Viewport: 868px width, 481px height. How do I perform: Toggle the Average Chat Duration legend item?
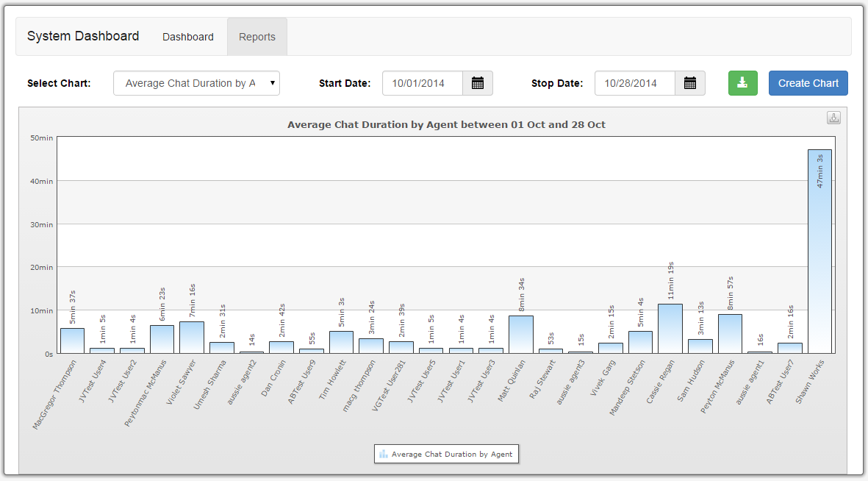click(x=446, y=454)
